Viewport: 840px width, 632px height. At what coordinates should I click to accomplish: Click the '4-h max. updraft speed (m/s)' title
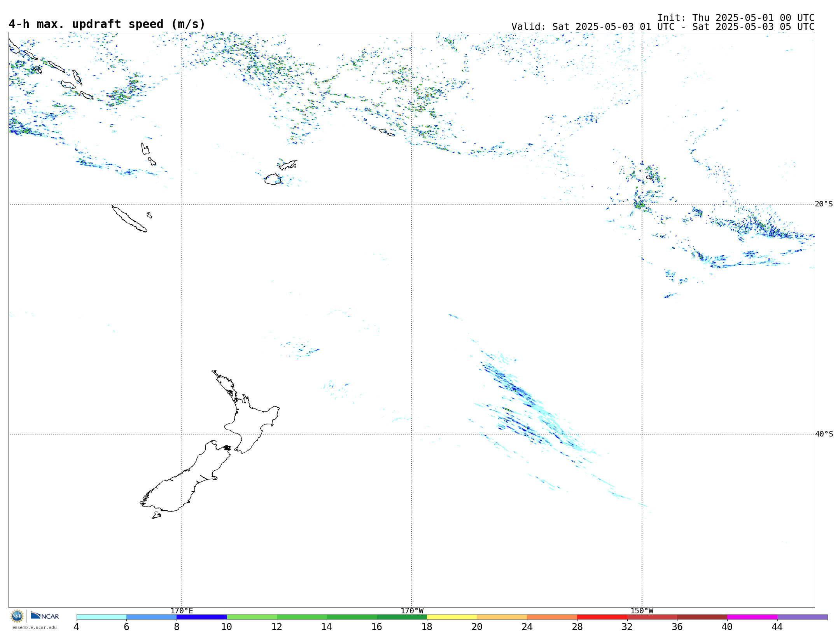107,24
